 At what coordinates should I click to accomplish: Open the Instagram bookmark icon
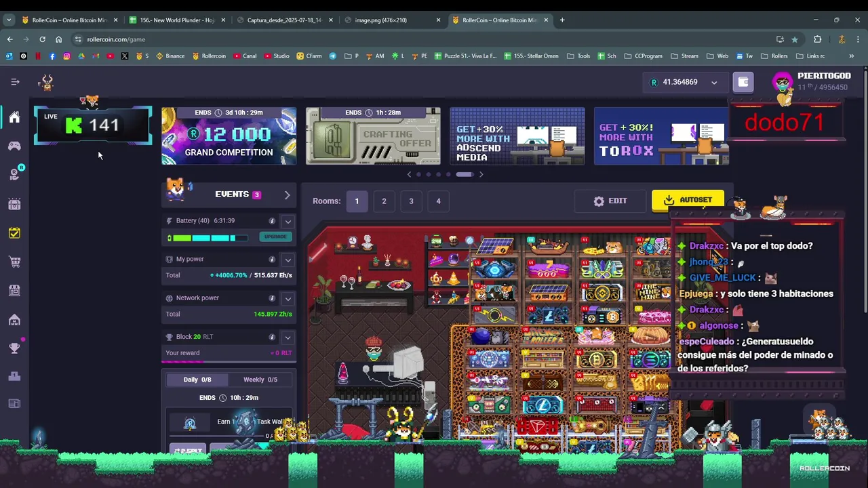[66, 56]
